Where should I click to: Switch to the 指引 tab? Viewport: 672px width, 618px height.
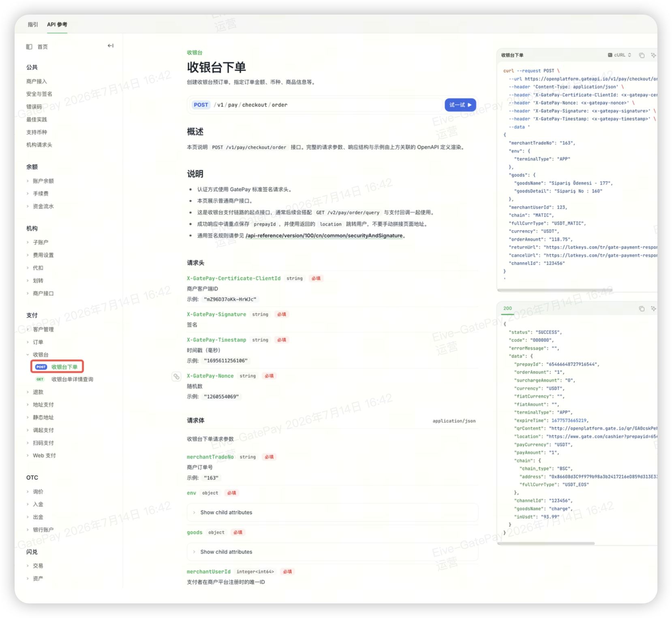tap(33, 24)
